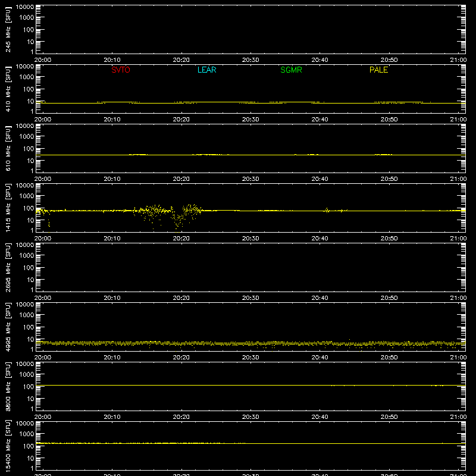The image size is (476, 476).
Task: Click 20:30 time label under 8800 MHz plot
Action: (x=250, y=417)
